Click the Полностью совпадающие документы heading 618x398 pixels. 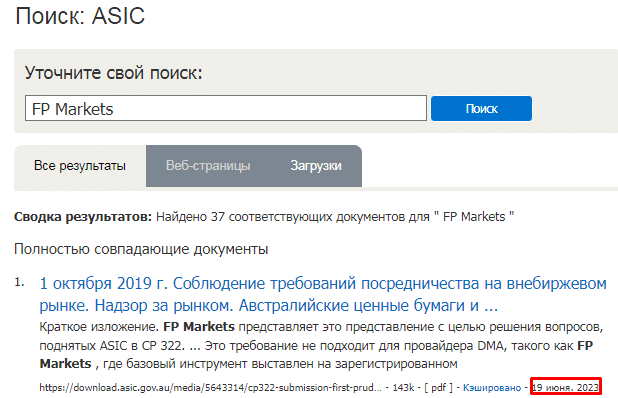point(141,249)
